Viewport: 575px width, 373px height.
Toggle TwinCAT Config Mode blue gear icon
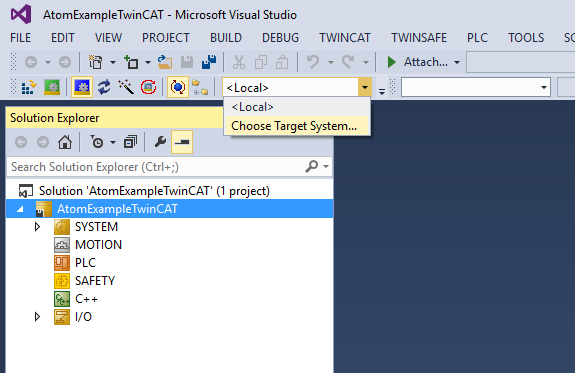click(82, 87)
